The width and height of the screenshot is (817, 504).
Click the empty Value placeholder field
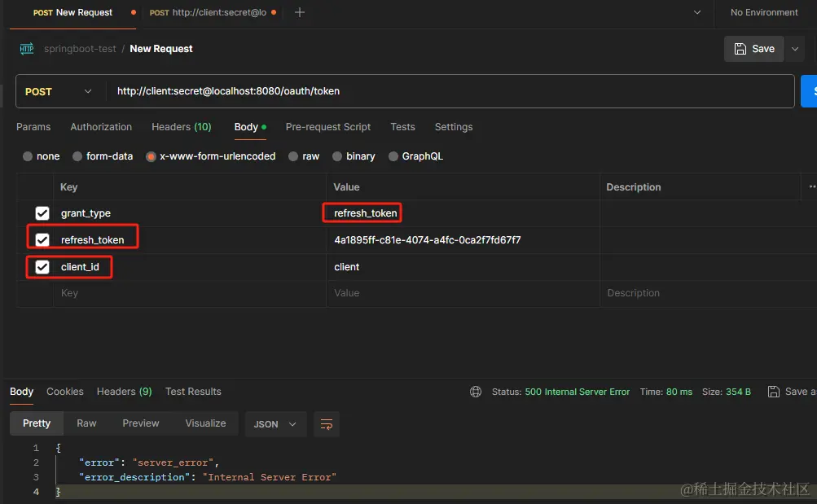(463, 293)
